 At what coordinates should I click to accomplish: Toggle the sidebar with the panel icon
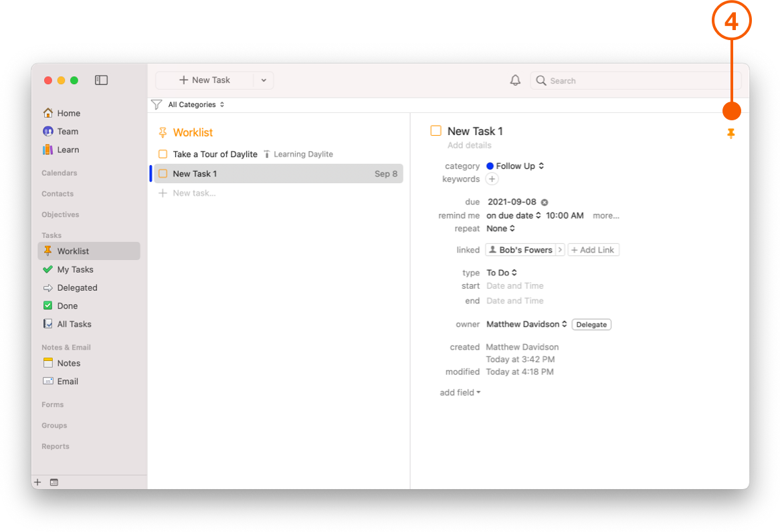click(101, 80)
